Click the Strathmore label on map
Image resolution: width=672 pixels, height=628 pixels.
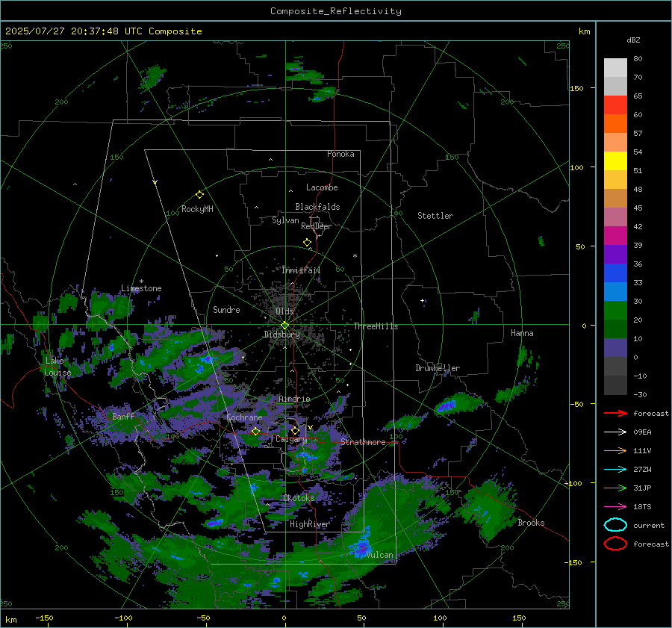[363, 442]
